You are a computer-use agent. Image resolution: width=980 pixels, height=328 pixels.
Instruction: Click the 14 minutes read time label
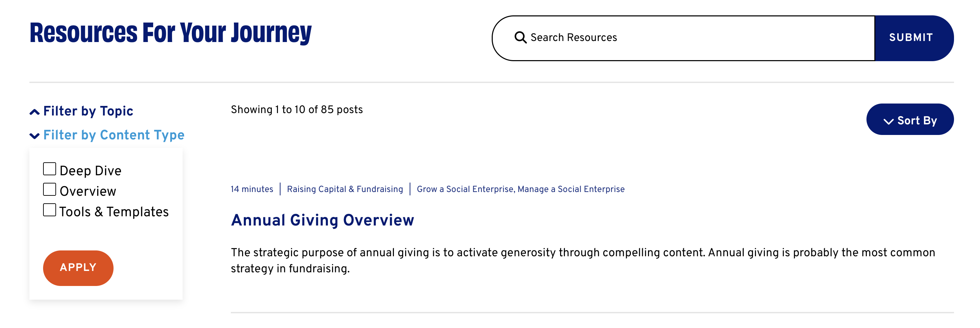pyautogui.click(x=252, y=189)
